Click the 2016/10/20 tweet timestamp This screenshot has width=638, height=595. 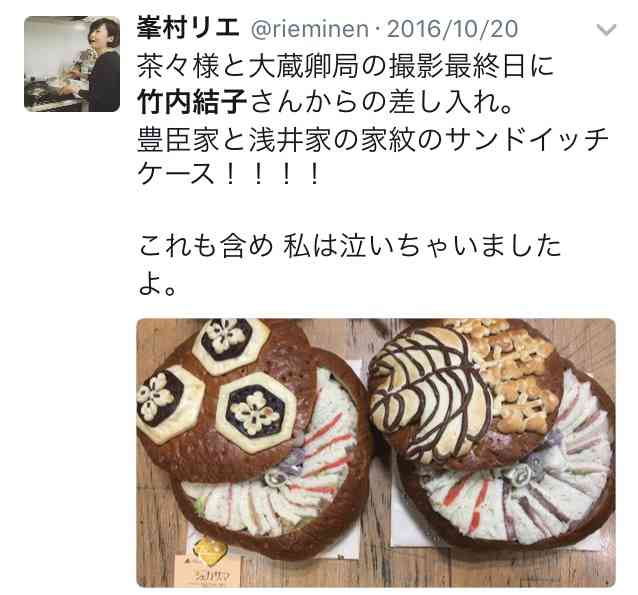coord(452,29)
